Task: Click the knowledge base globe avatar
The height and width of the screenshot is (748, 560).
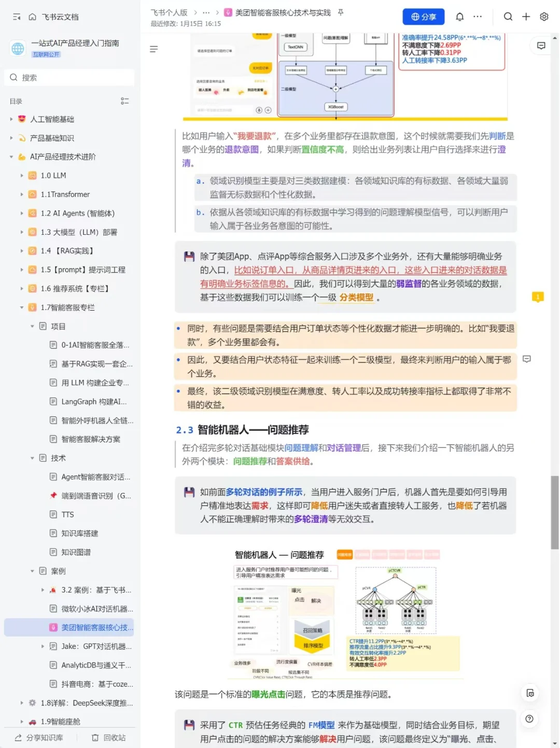Action: (18, 48)
